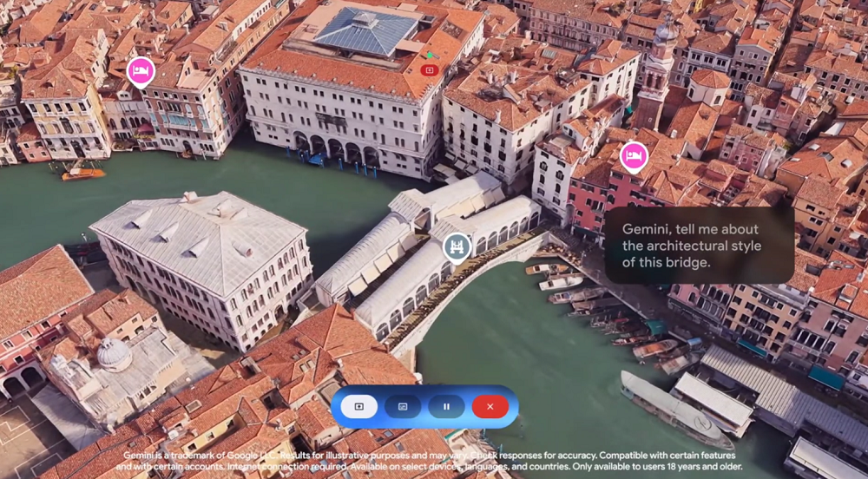868x479 pixels.
Task: Select the hotel pin right of bridge
Action: (x=634, y=156)
